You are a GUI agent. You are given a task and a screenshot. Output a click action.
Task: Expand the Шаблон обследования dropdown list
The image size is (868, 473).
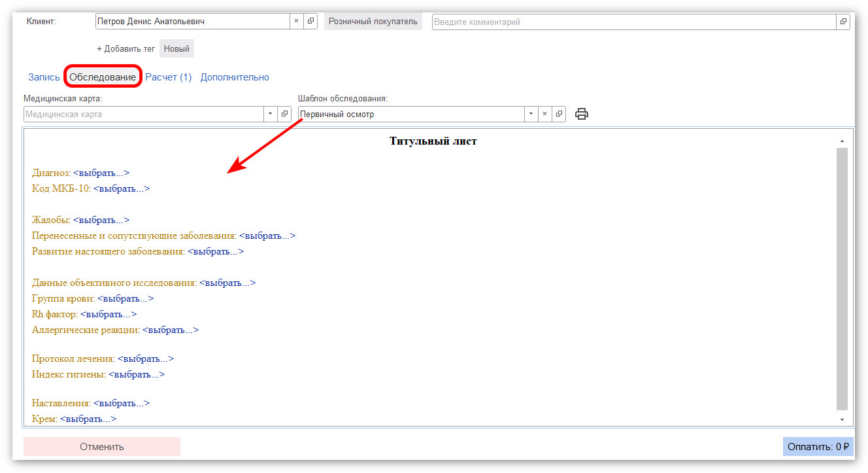click(531, 114)
